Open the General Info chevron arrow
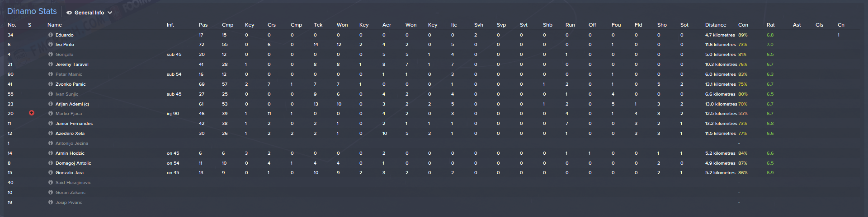868x217 pixels. 110,13
